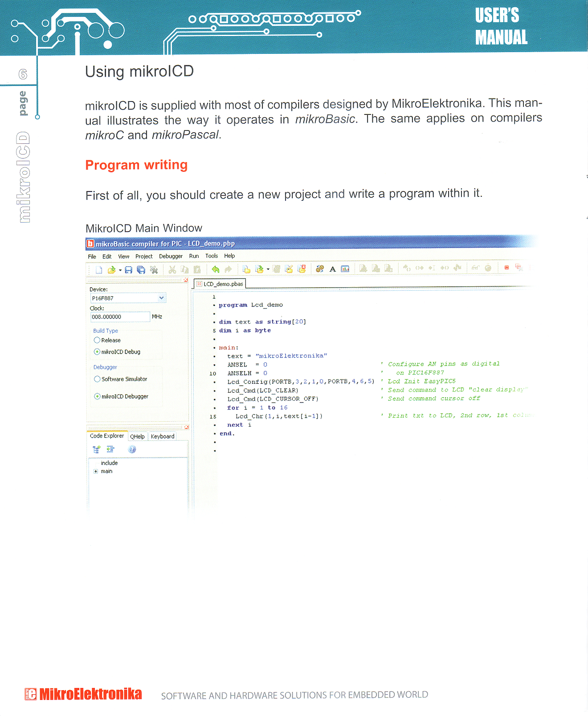Click the 'Lcd_Chr(1,i,text[i-1])' code line
Screen dimensions: 588x716
click(x=279, y=416)
